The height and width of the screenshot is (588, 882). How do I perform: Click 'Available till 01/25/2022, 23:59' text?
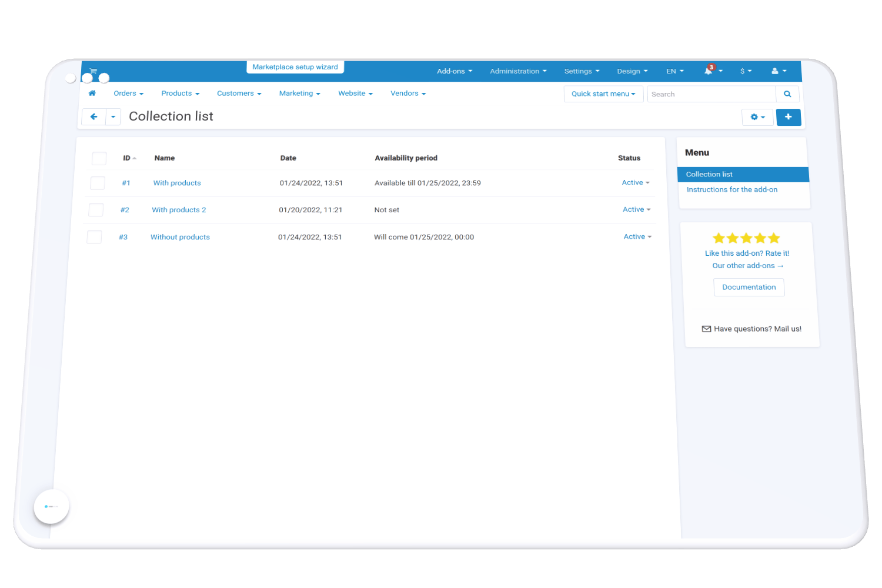pyautogui.click(x=427, y=183)
